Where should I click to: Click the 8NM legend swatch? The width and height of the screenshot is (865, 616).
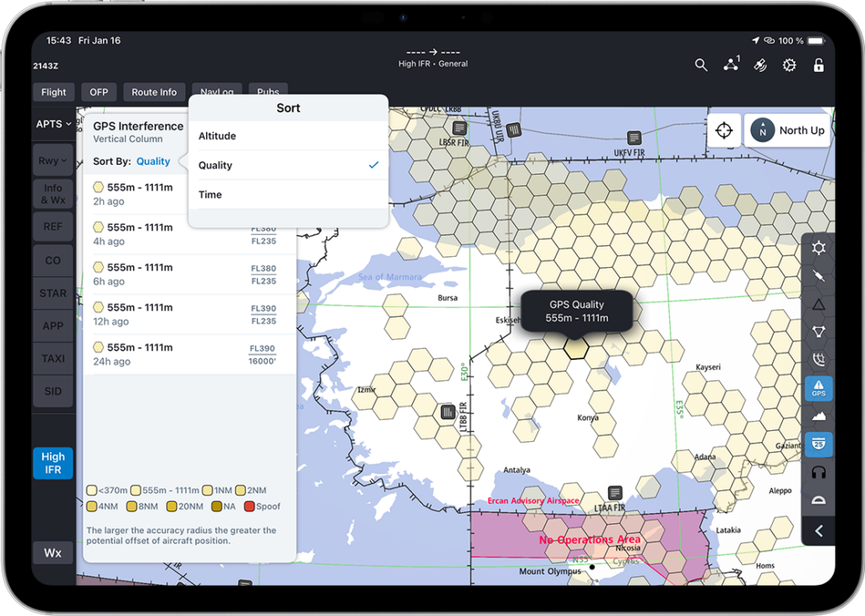132,506
